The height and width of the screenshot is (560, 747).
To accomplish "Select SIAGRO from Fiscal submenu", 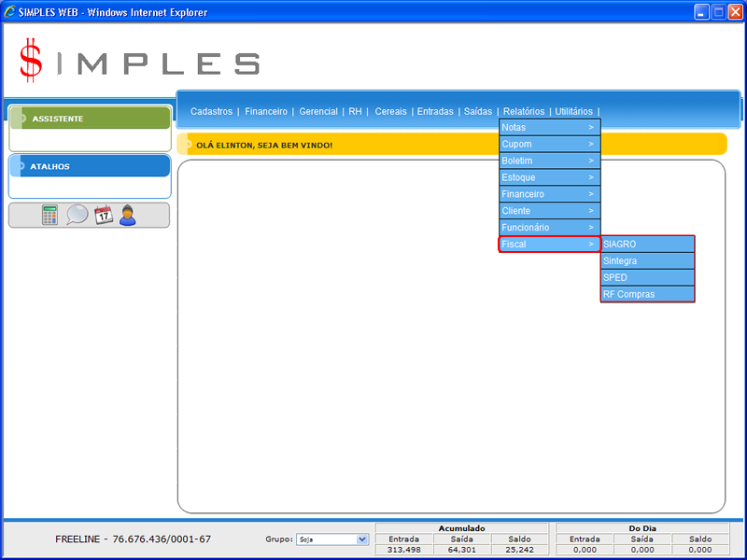I will tap(647, 245).
